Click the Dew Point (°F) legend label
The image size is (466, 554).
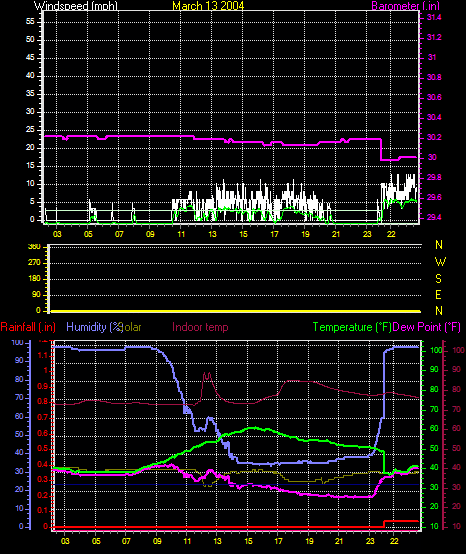pyautogui.click(x=426, y=327)
